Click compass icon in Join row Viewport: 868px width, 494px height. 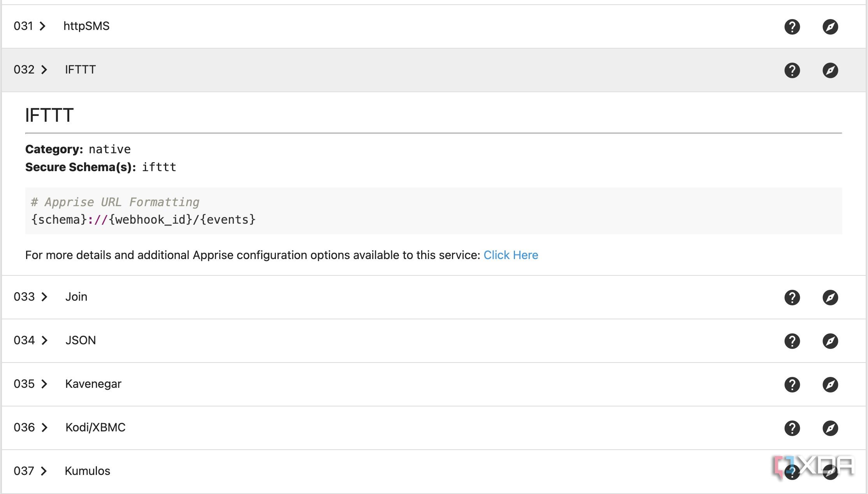[830, 298]
